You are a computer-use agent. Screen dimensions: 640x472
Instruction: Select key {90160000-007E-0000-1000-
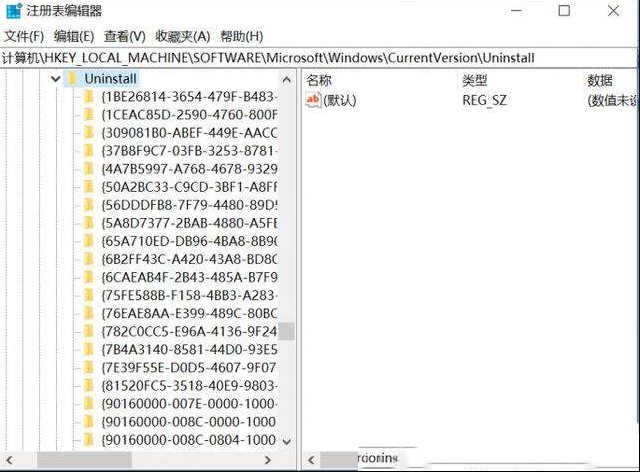click(189, 403)
